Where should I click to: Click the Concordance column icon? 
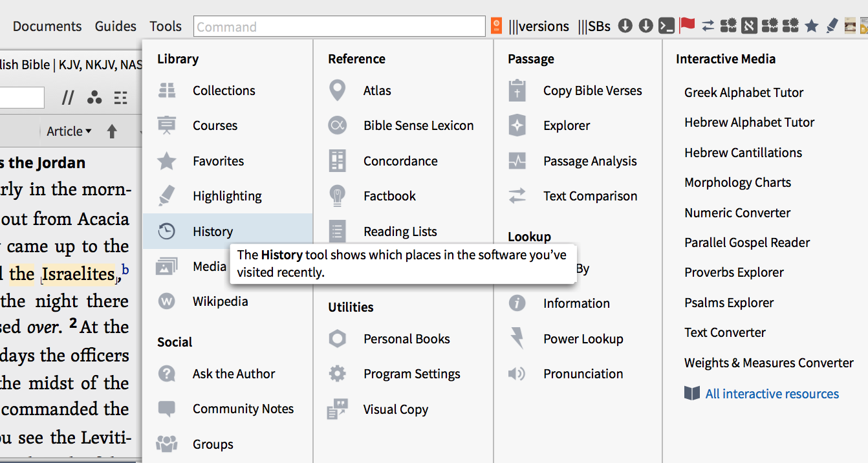tap(337, 160)
